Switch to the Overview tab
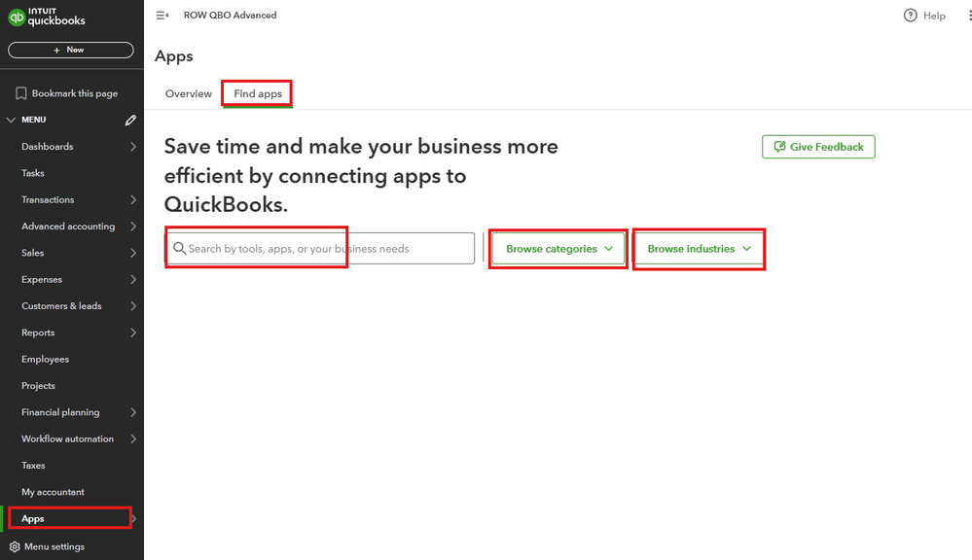The height and width of the screenshot is (560, 972). (x=189, y=93)
